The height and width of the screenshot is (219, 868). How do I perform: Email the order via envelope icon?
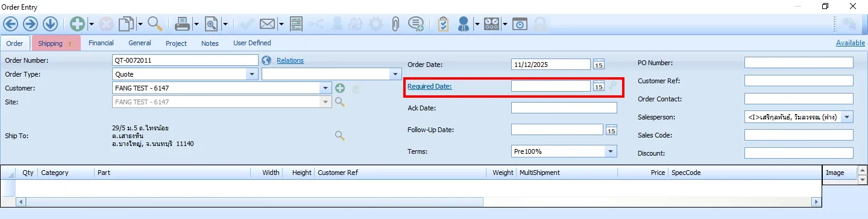click(x=268, y=24)
